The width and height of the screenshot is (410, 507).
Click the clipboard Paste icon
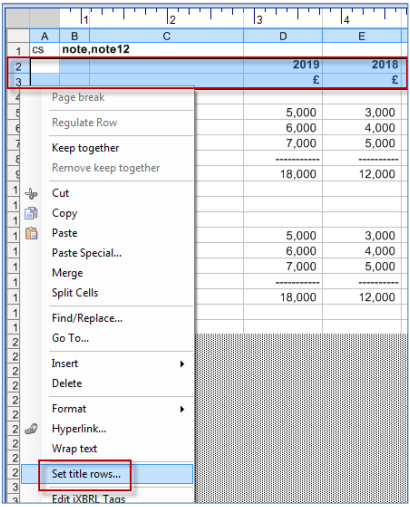[x=31, y=233]
